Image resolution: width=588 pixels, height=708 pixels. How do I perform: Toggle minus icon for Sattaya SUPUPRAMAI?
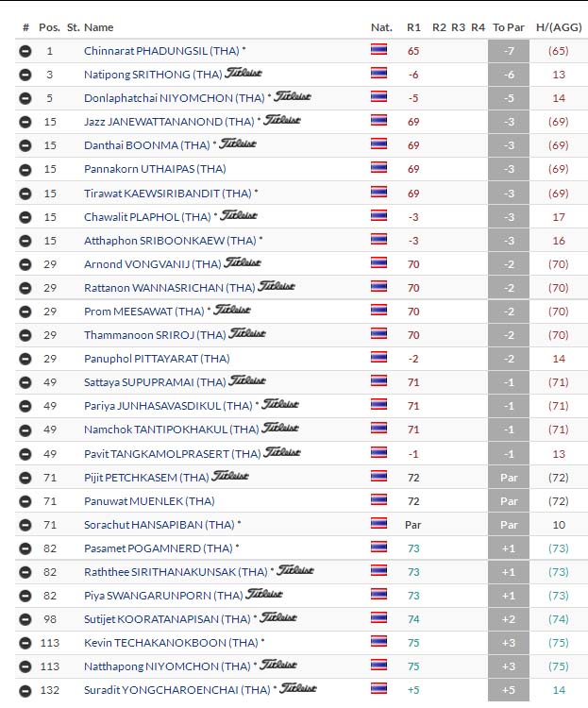point(25,382)
